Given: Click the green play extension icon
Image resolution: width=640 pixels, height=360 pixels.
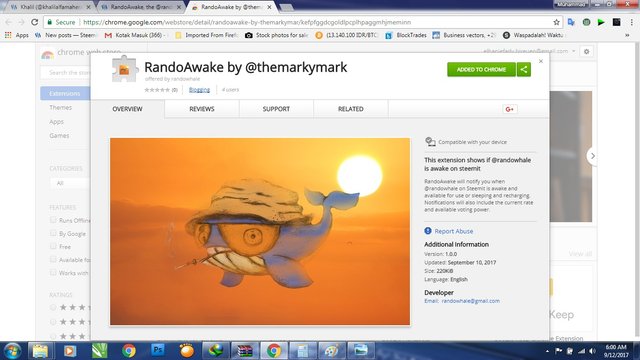Looking at the screenshot, I should 601,22.
